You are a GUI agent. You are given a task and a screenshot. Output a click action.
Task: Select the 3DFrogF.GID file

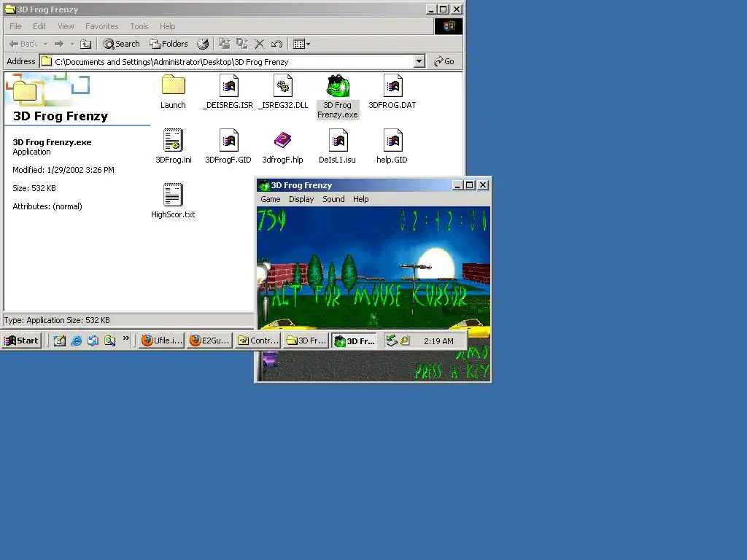pyautogui.click(x=228, y=146)
